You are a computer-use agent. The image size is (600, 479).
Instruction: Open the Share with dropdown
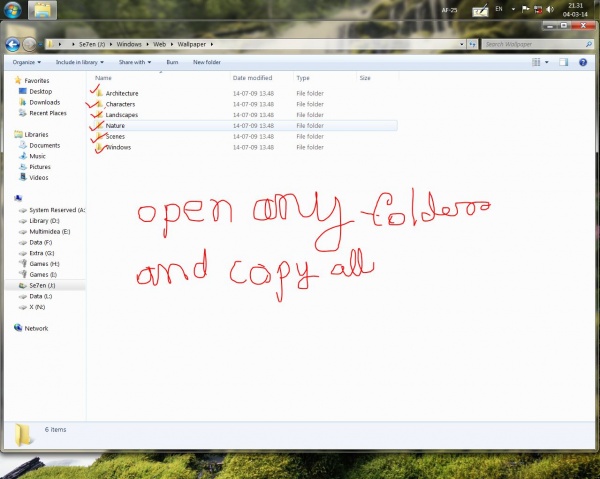click(135, 62)
